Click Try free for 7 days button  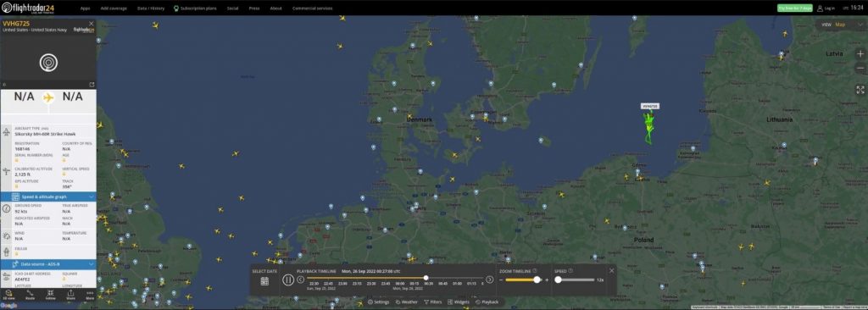[794, 8]
